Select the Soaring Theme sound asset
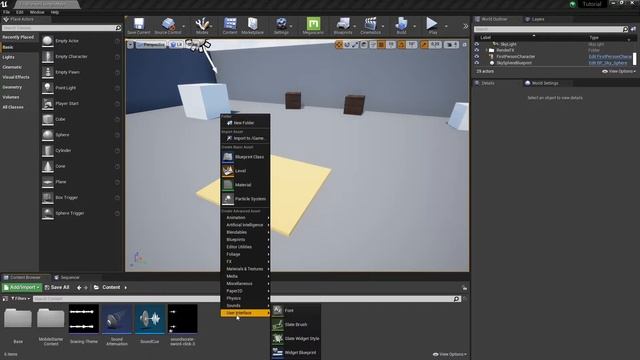Screen dimensions: 640x360 [84, 324]
